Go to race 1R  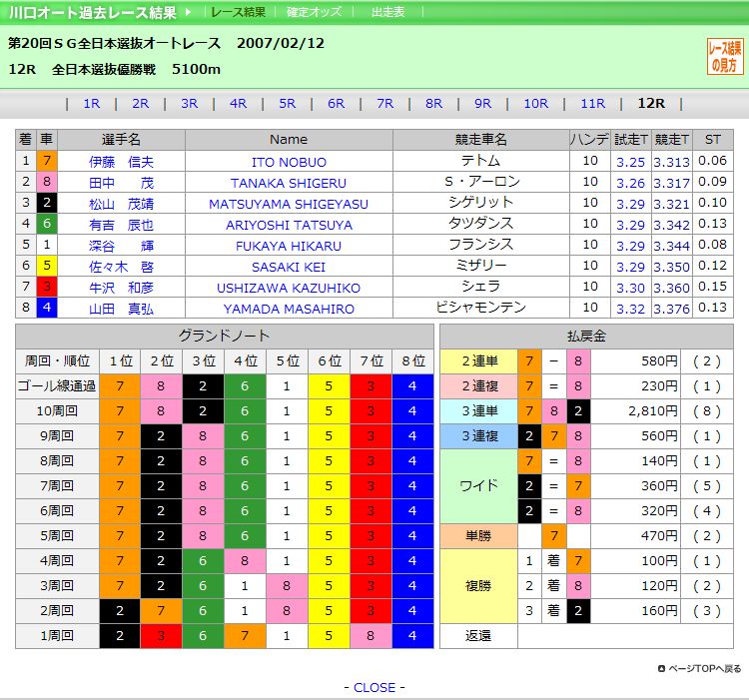click(x=91, y=104)
